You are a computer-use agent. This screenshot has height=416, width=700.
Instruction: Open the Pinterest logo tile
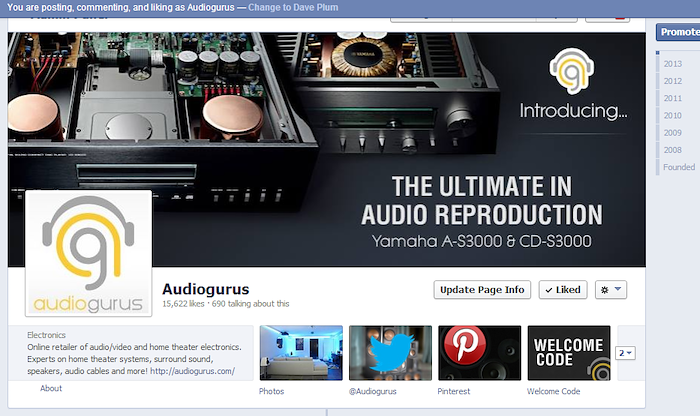coord(480,353)
